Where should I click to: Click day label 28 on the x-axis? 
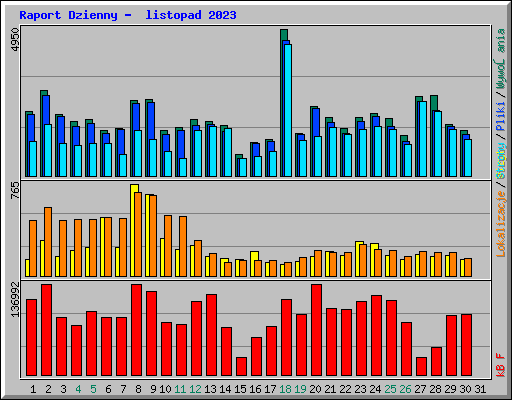(x=435, y=389)
